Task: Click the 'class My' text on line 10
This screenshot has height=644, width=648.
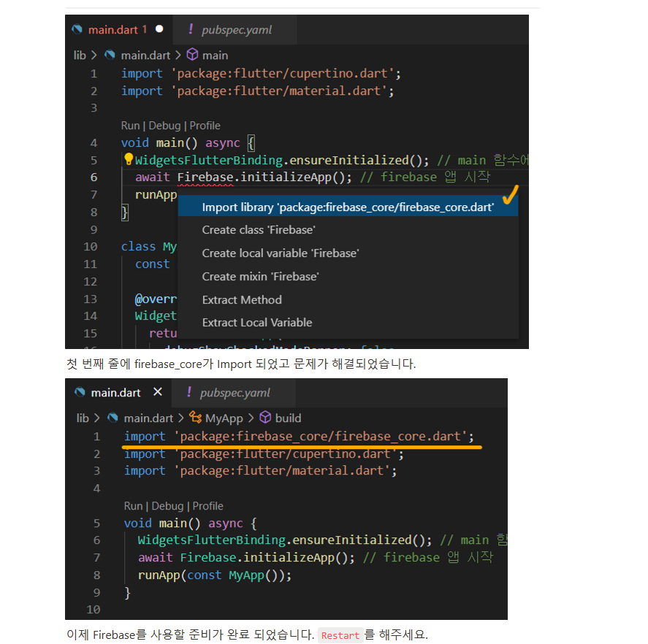Action: pos(149,247)
